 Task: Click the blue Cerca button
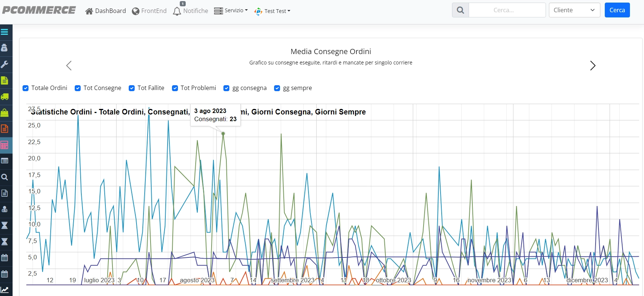[x=617, y=10]
